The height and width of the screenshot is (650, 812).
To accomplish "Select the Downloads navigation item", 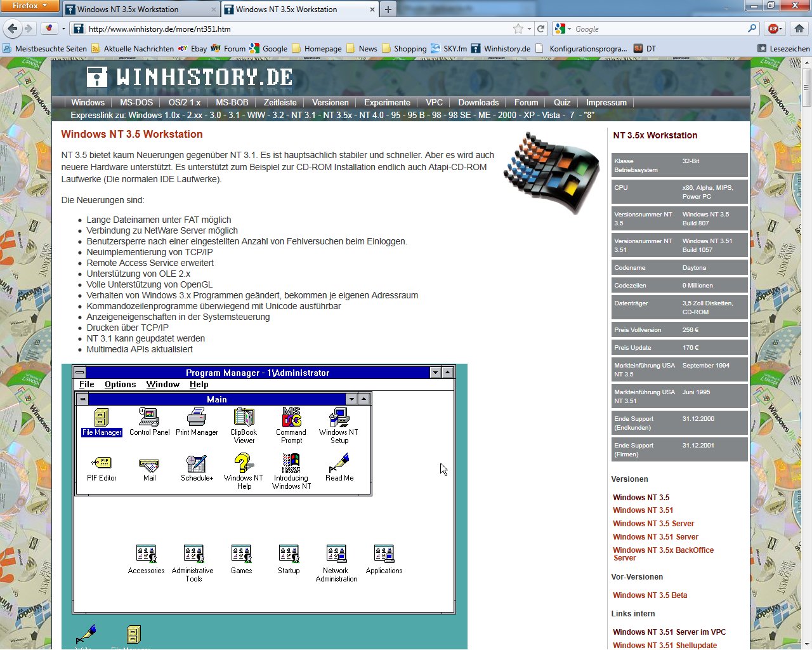I will tap(478, 102).
